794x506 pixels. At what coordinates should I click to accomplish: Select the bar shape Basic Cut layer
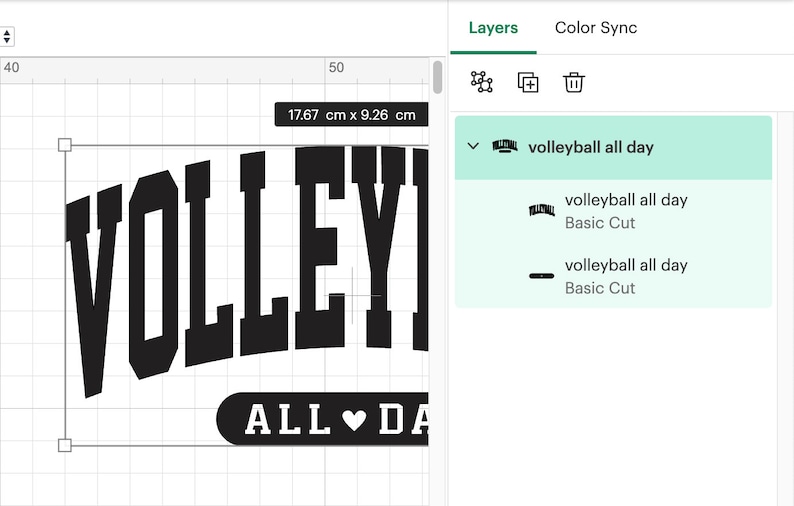(613, 276)
